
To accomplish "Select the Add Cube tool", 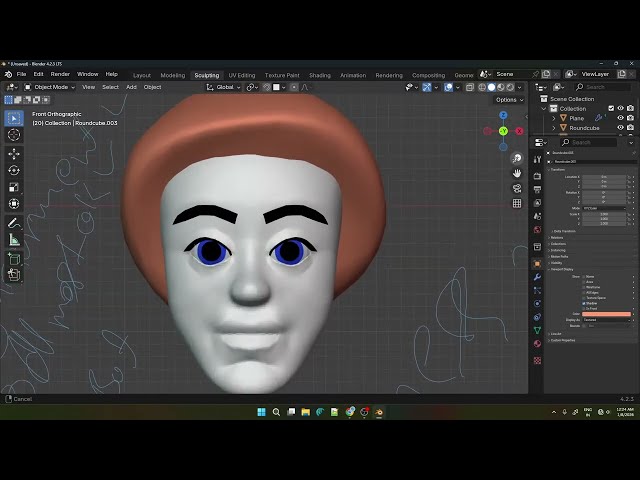I will point(14,259).
